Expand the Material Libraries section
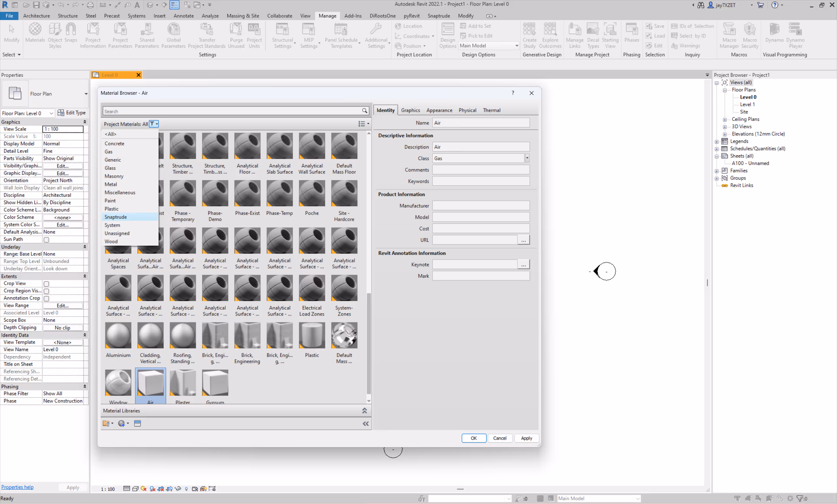837x504 pixels. (x=365, y=411)
